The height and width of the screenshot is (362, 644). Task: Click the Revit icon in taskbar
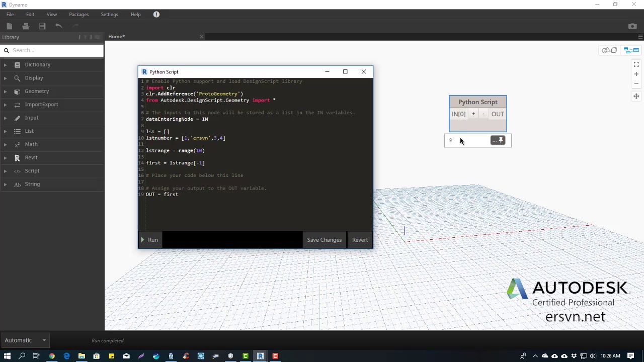260,356
